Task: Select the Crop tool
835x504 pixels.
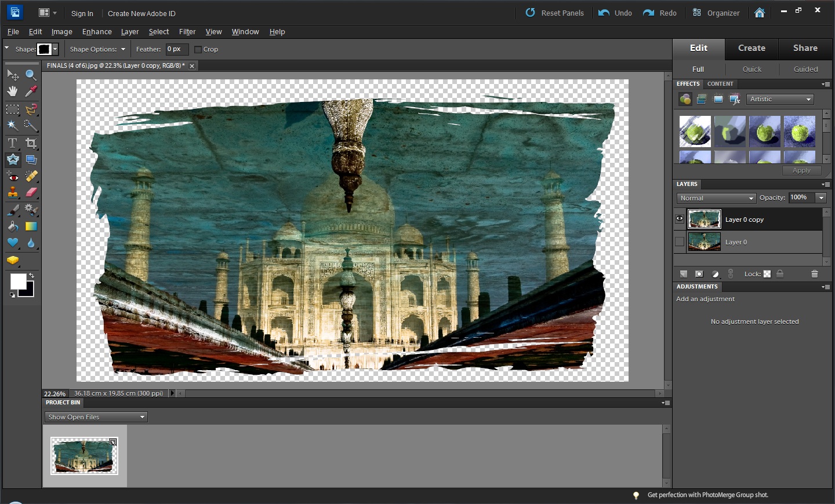Action: pos(31,143)
